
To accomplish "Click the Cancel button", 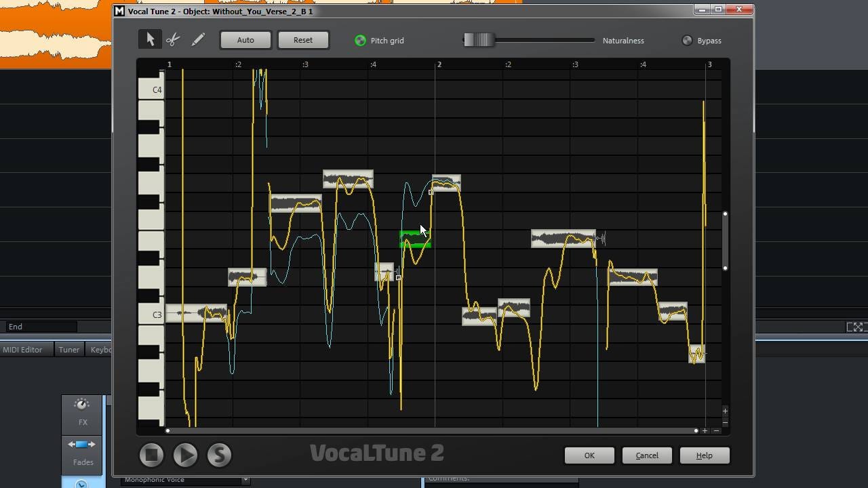I will click(647, 455).
